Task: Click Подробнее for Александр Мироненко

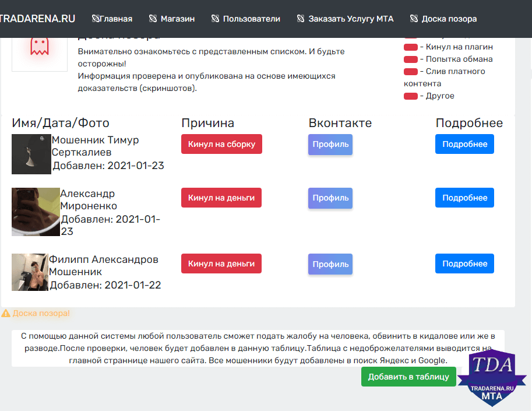Action: click(x=464, y=198)
